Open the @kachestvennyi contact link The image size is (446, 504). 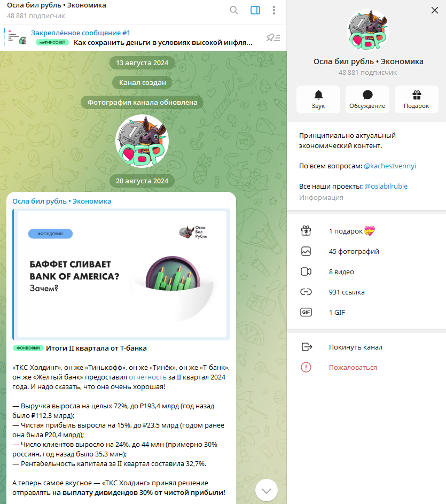[390, 166]
